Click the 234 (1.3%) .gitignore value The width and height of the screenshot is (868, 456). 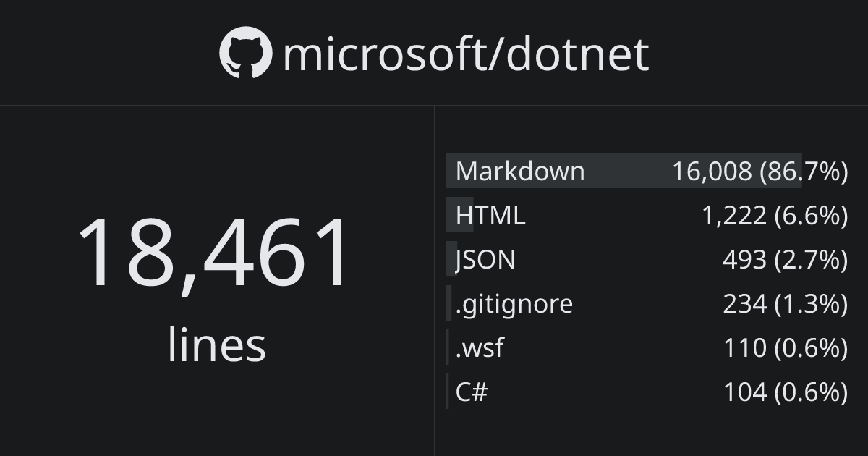(785, 304)
